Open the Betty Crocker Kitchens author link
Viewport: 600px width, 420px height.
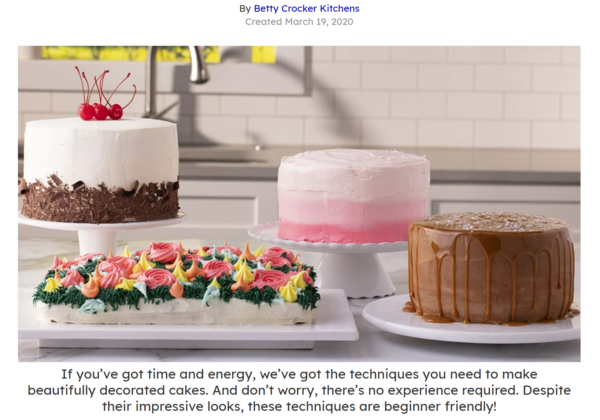click(x=307, y=8)
